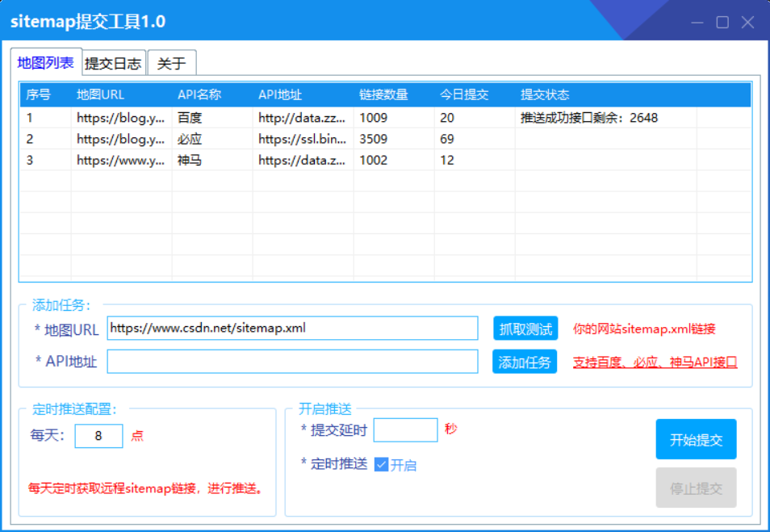Sort by the 地图URL column header
The image size is (770, 532).
tap(122, 94)
